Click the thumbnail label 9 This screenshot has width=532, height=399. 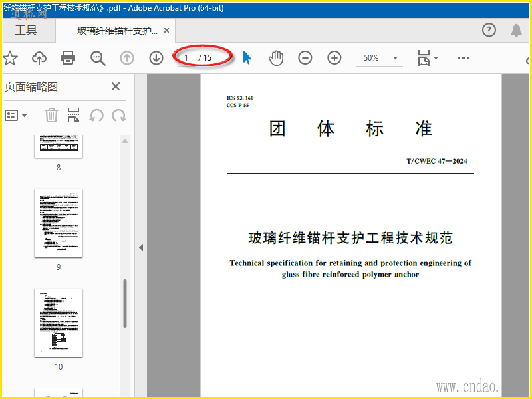tap(59, 267)
